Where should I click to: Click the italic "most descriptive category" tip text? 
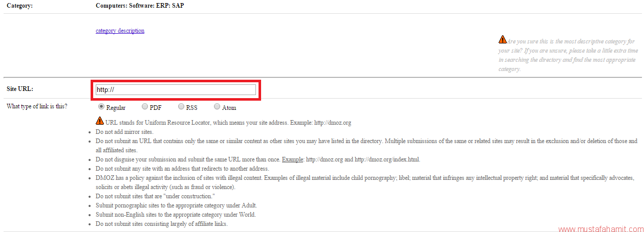(568, 55)
